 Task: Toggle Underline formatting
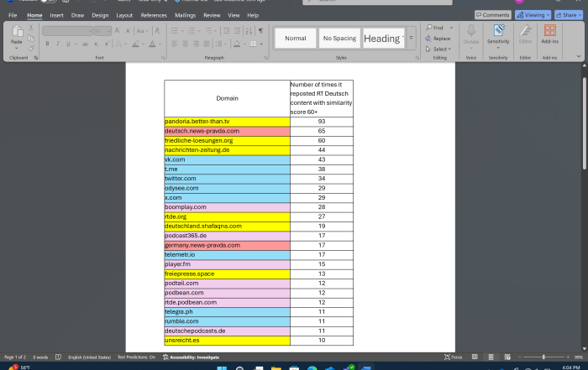pyautogui.click(x=68, y=44)
